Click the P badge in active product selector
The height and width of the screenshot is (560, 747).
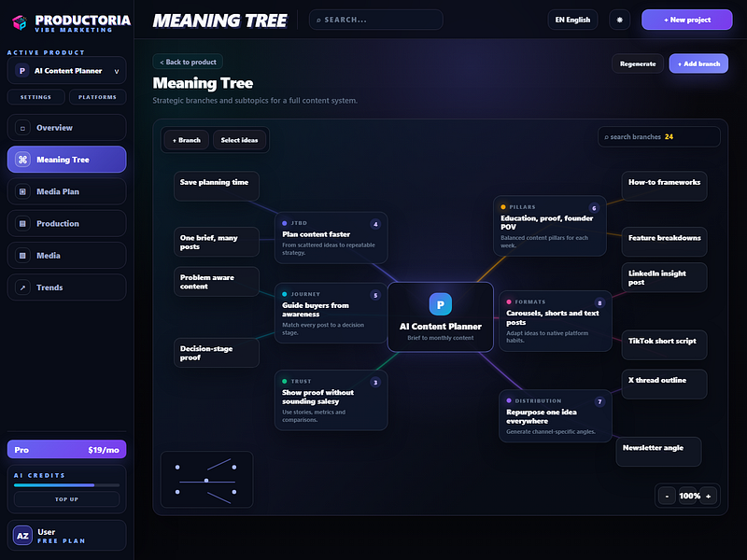[x=21, y=71]
